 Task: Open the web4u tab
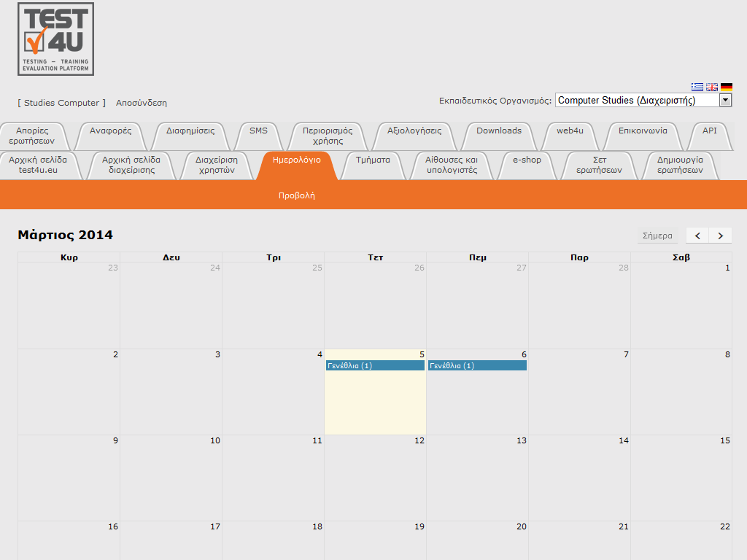tap(570, 136)
